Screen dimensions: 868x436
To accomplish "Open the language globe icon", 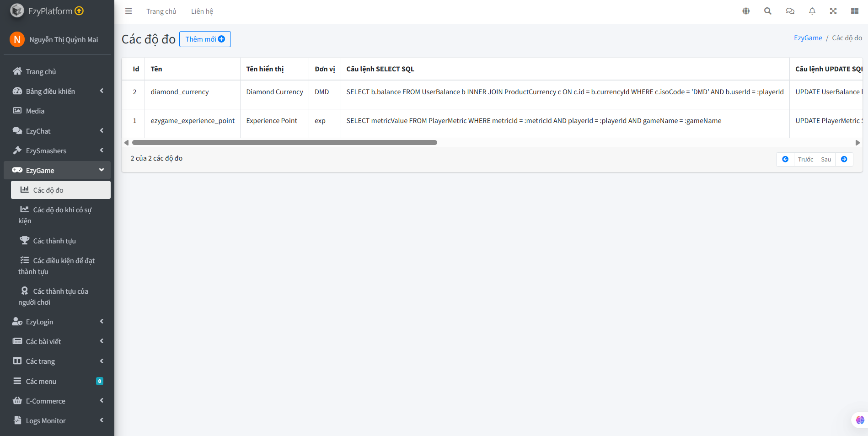I will pos(745,11).
